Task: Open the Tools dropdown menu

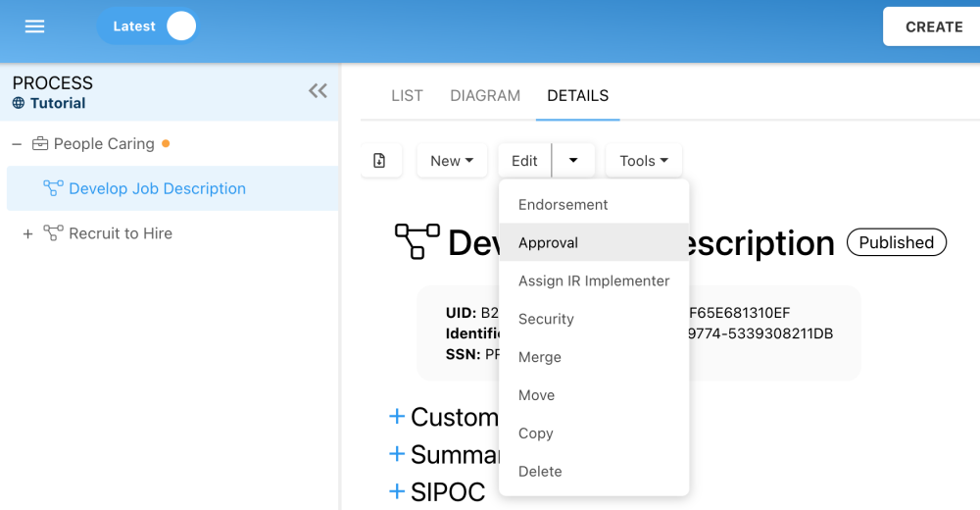Action: (644, 161)
